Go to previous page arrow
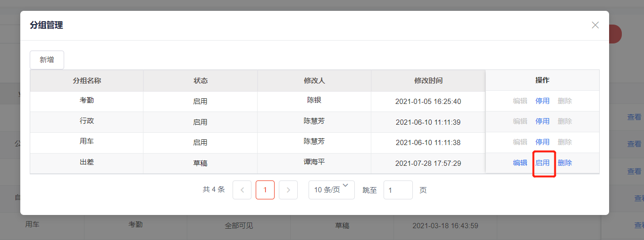 (242, 190)
